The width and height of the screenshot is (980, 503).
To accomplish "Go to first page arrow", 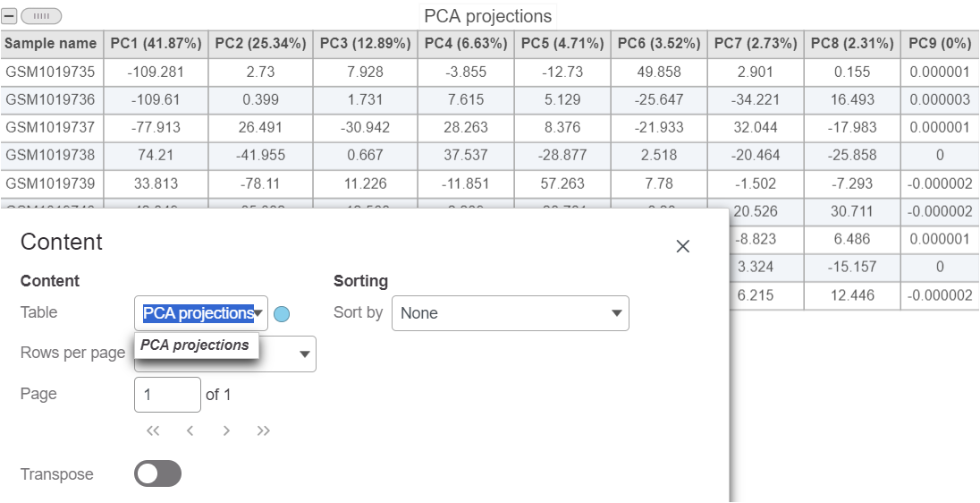I will [153, 431].
